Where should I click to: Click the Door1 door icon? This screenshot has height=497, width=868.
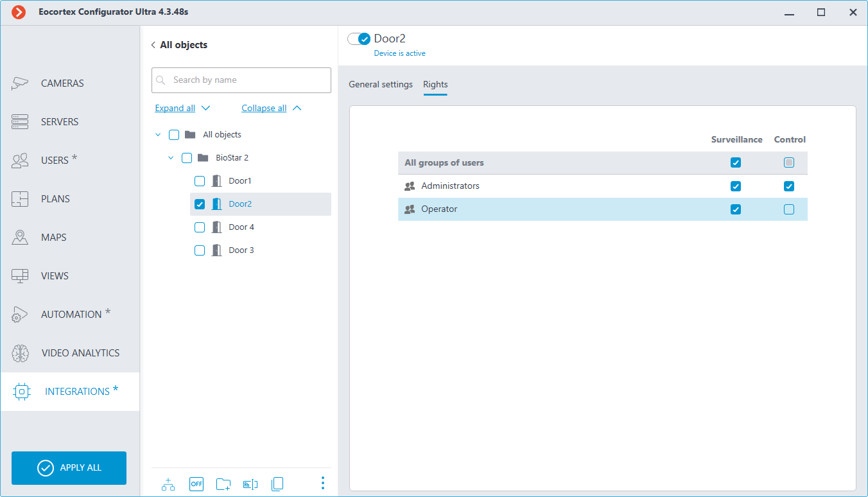point(217,181)
